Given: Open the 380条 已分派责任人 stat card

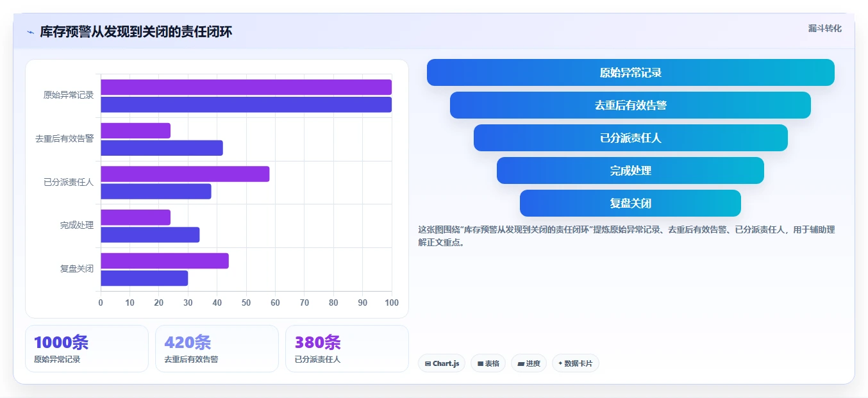Looking at the screenshot, I should pyautogui.click(x=347, y=349).
